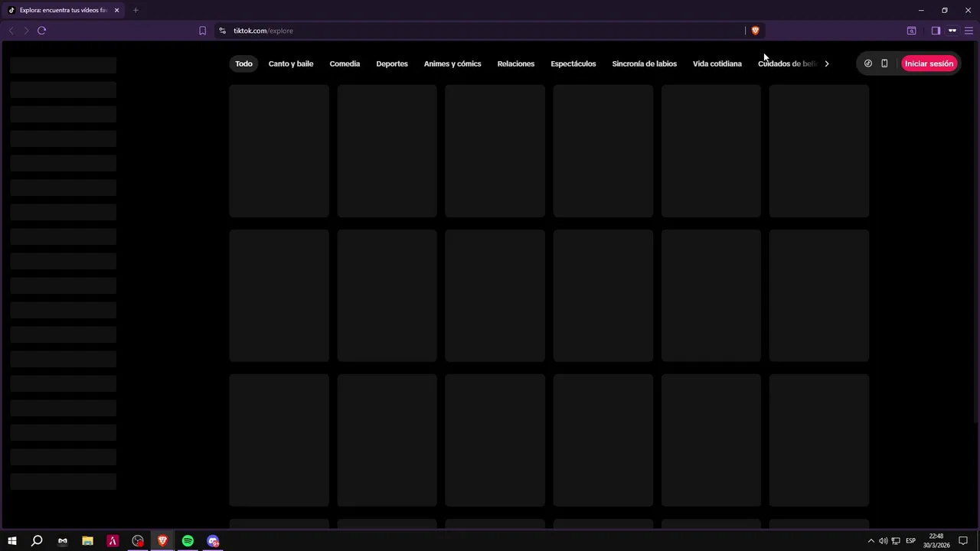This screenshot has width=980, height=551.
Task: Open Discord from the taskbar
Action: point(213,541)
